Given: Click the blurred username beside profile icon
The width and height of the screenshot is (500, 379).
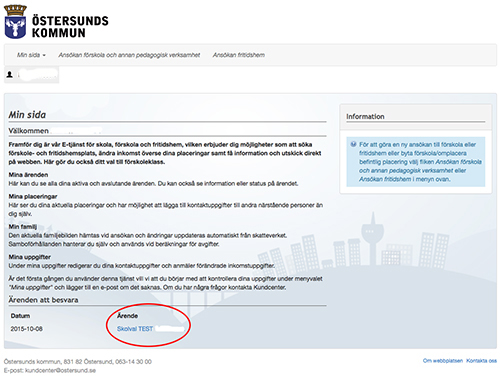Looking at the screenshot, I should coord(38,74).
